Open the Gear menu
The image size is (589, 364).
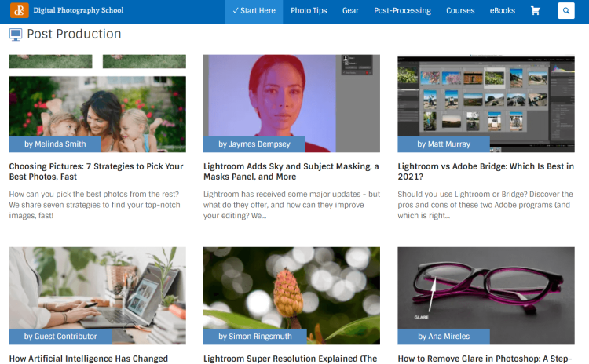pyautogui.click(x=350, y=10)
